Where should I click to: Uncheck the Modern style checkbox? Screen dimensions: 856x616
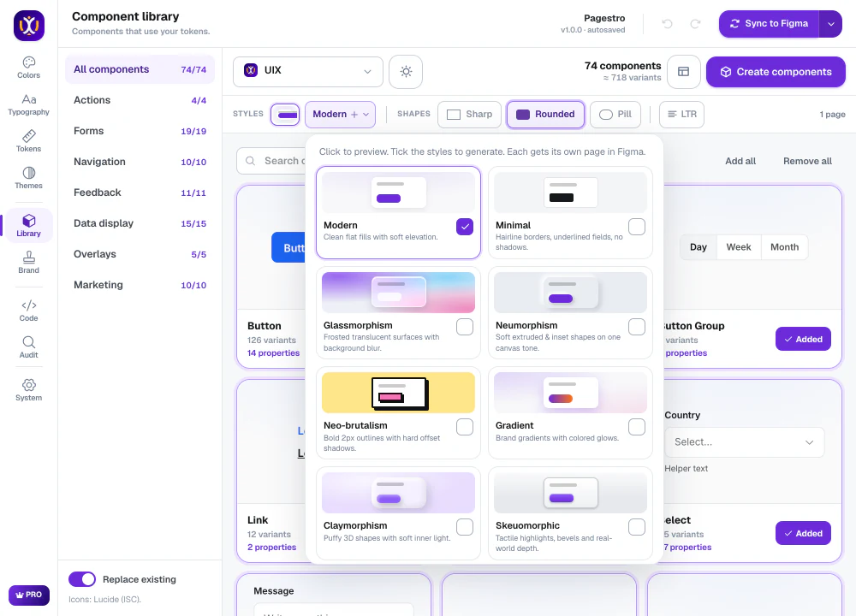click(x=465, y=227)
